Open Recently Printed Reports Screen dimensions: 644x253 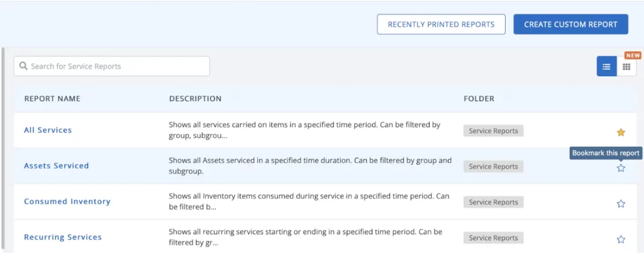pyautogui.click(x=441, y=25)
